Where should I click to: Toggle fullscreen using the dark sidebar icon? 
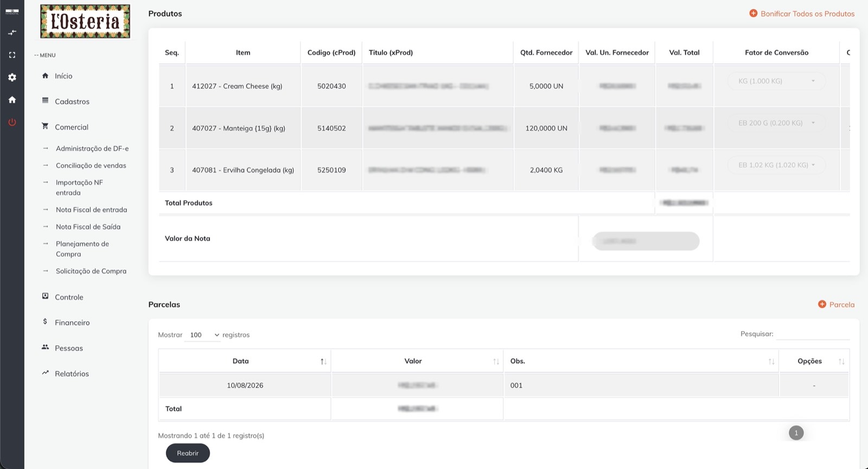[x=12, y=55]
